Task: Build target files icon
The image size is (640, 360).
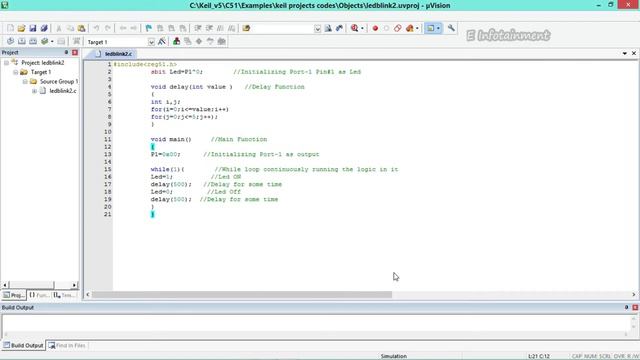Action: (x=22, y=41)
